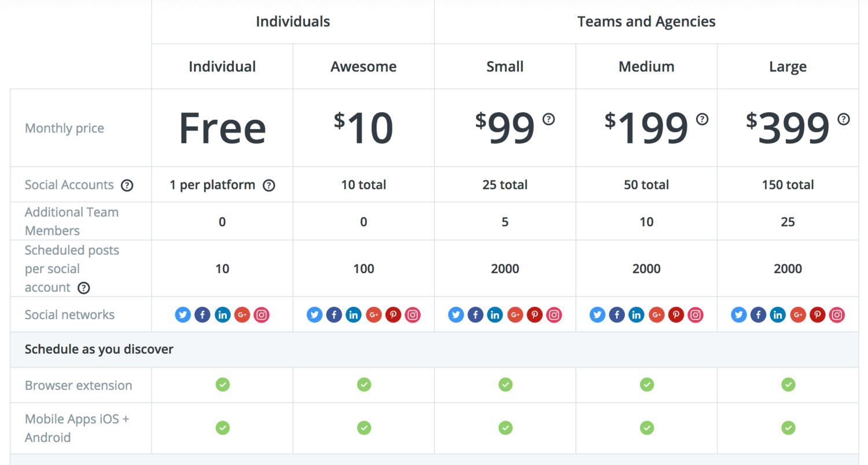Image resolution: width=868 pixels, height=465 pixels.
Task: Click the Pinterest icon in Medium column
Action: pyautogui.click(x=676, y=315)
